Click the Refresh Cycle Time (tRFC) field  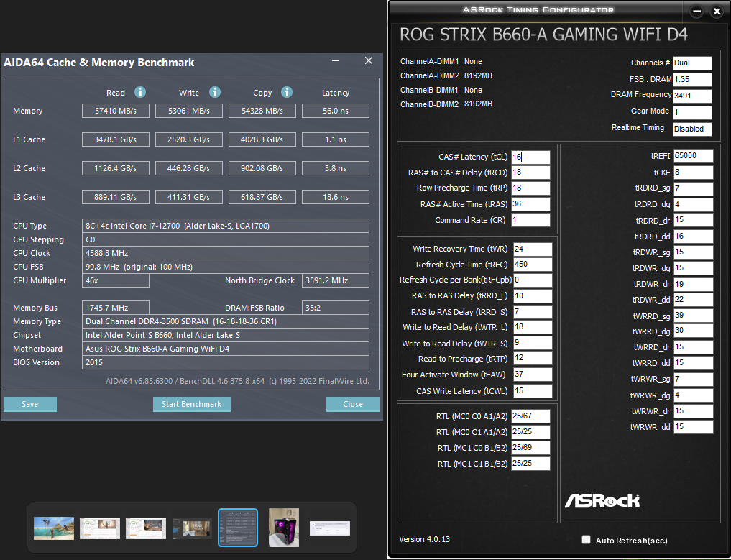(533, 265)
